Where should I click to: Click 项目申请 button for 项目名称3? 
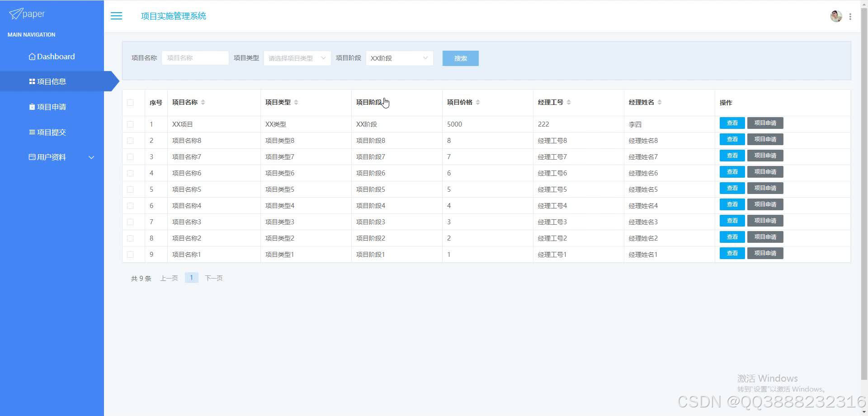click(x=765, y=221)
